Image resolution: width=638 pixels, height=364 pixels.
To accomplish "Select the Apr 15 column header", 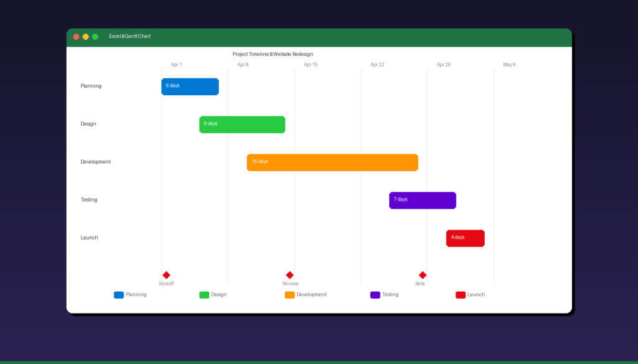I will click(x=310, y=64).
